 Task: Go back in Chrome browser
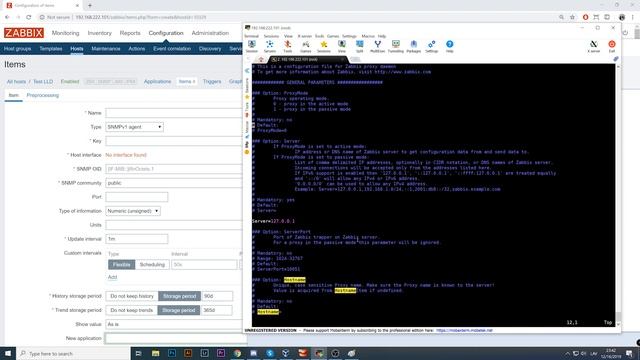(7, 17)
